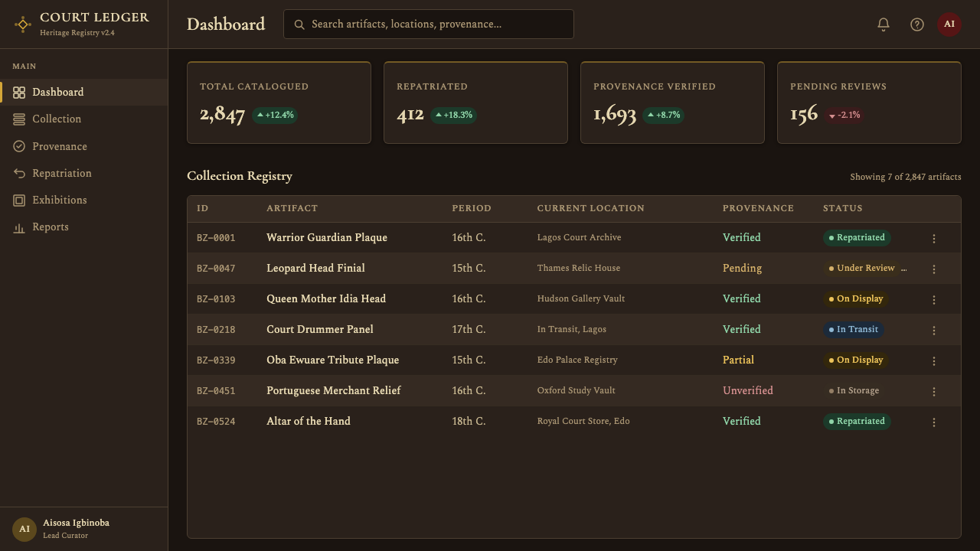
Task: Go to Dashboard in sidebar
Action: click(x=83, y=93)
